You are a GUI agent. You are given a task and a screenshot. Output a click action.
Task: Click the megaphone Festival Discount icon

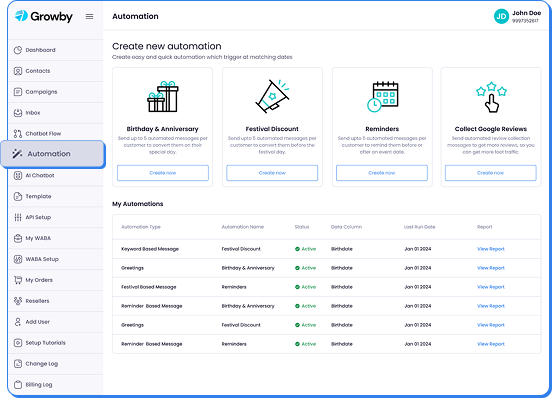[272, 96]
